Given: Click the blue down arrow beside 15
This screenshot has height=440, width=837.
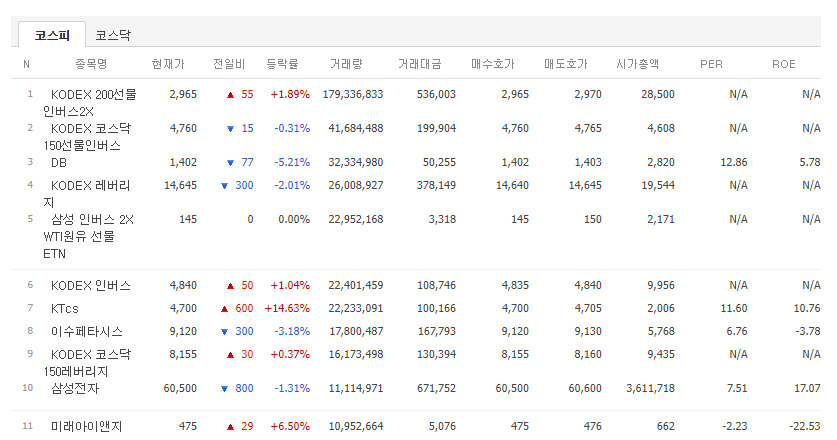Looking at the screenshot, I should click(231, 129).
